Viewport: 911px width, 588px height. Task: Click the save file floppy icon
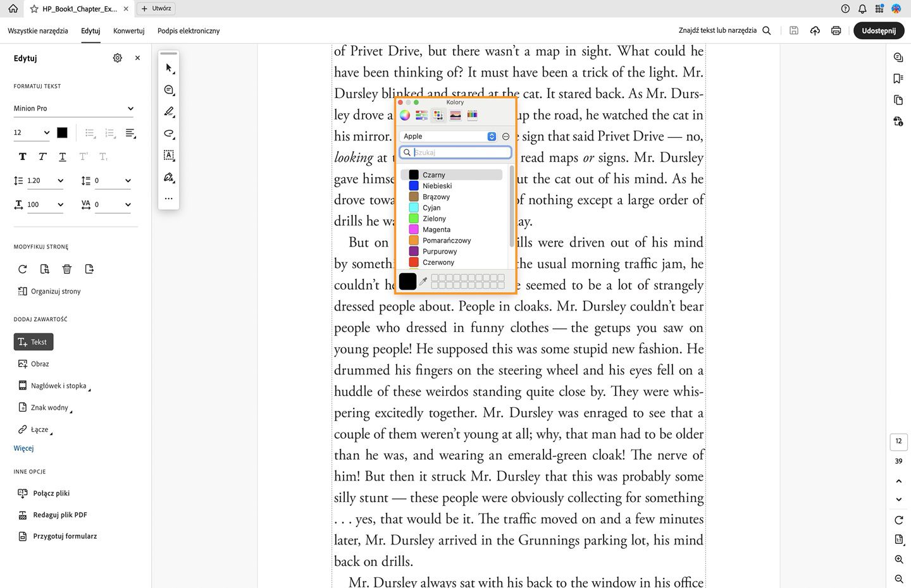click(x=794, y=30)
